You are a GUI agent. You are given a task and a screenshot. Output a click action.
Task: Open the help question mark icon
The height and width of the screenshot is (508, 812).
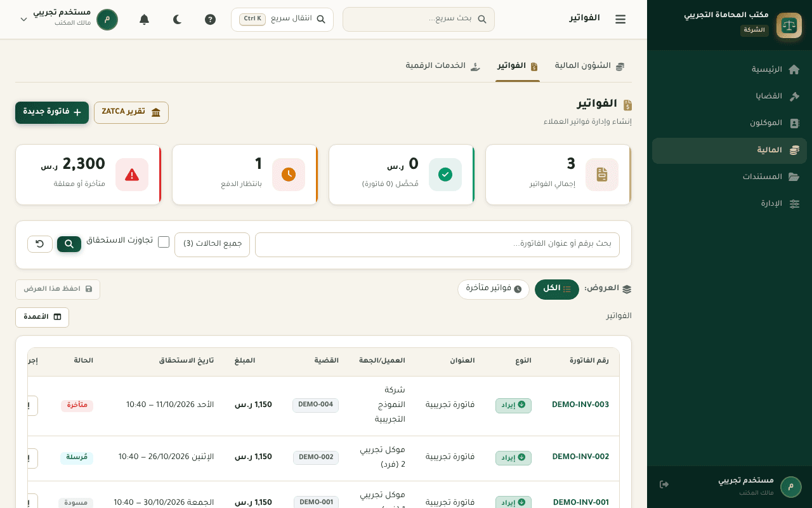pos(211,19)
